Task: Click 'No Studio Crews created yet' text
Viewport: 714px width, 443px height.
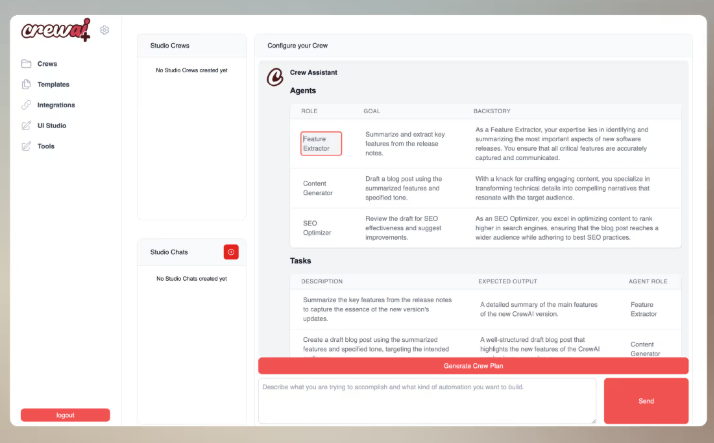Action: click(x=191, y=70)
